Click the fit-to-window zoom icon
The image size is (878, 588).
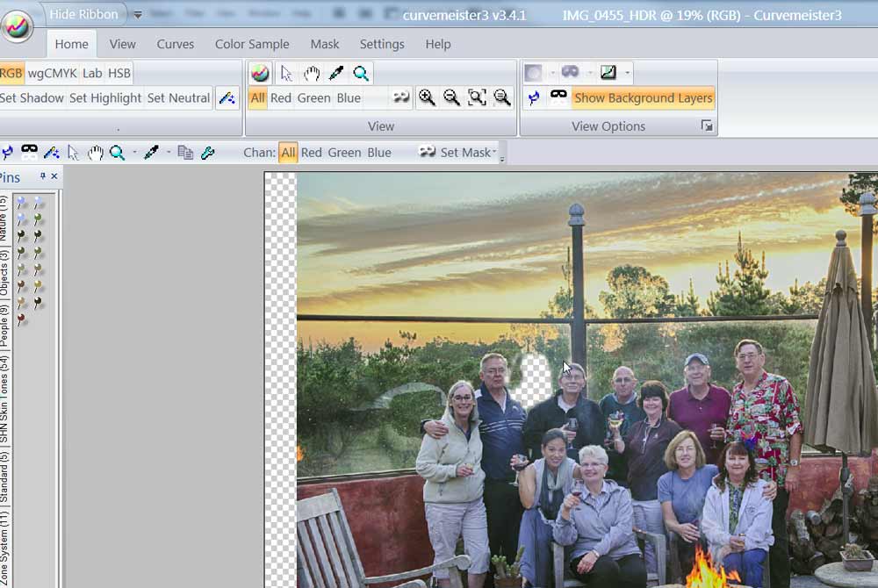(477, 97)
